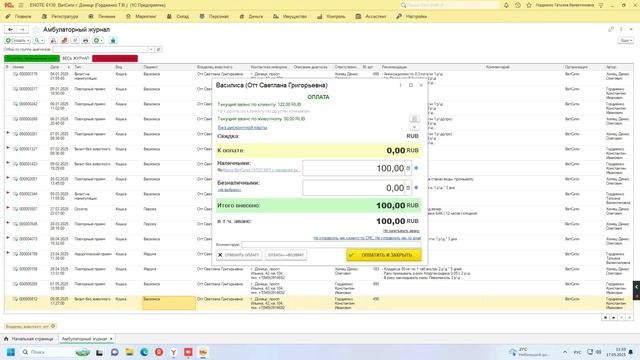Click the small card icon button right of animal balance

click(x=414, y=119)
